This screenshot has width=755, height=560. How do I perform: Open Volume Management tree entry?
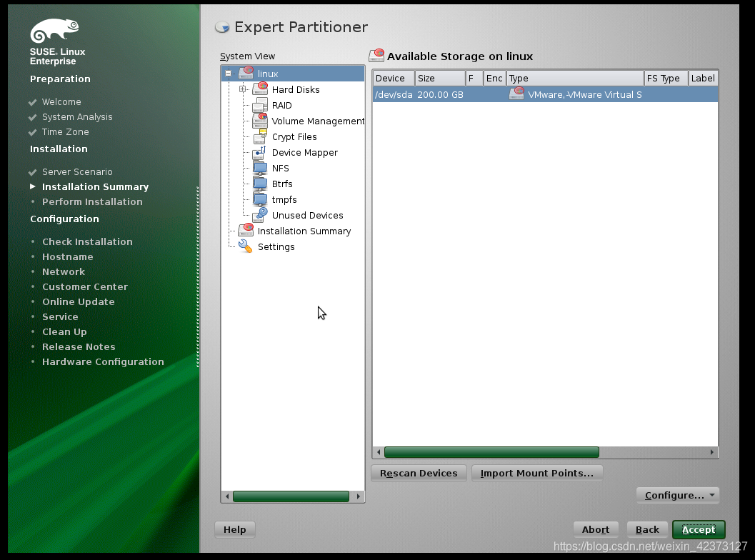tap(318, 121)
